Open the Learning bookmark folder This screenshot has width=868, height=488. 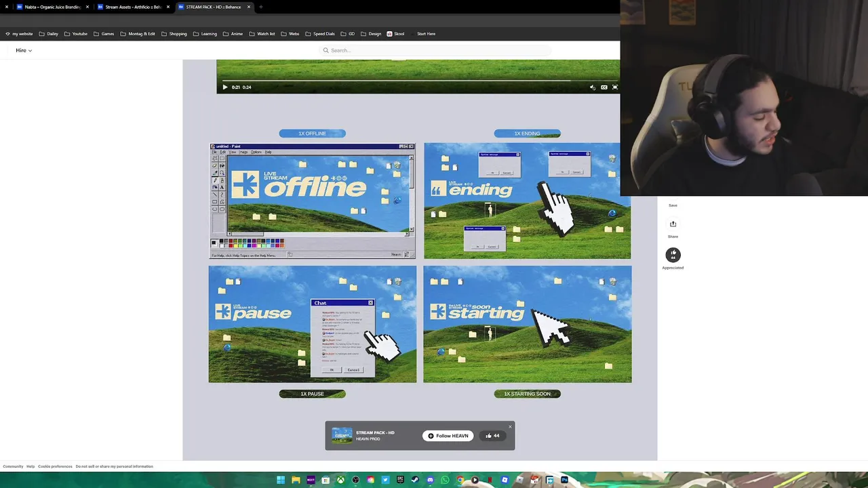click(205, 34)
